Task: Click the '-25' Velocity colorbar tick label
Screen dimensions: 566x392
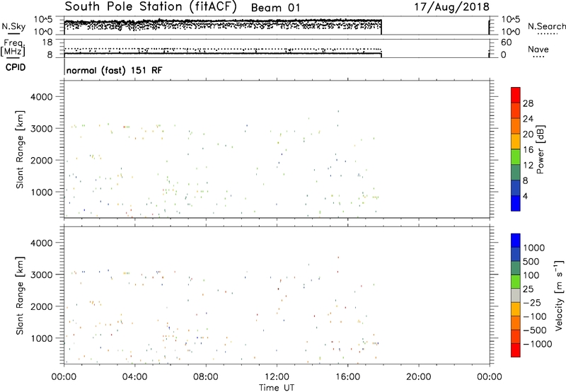Action: click(532, 302)
